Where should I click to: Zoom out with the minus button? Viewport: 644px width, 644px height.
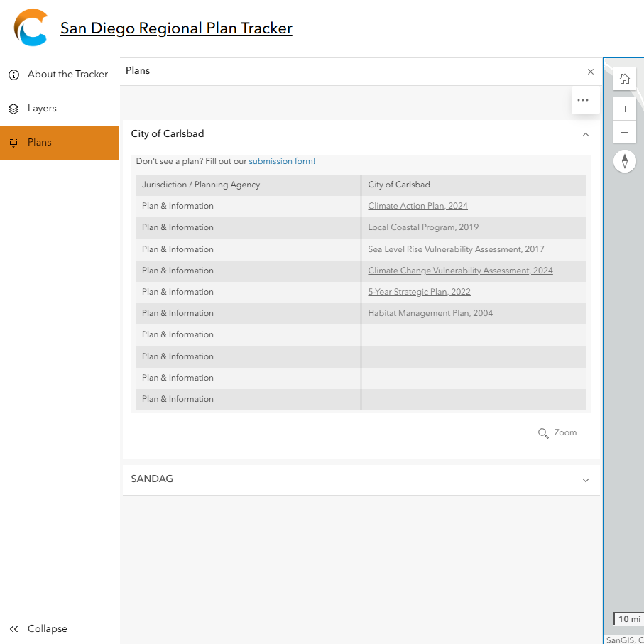pyautogui.click(x=624, y=132)
